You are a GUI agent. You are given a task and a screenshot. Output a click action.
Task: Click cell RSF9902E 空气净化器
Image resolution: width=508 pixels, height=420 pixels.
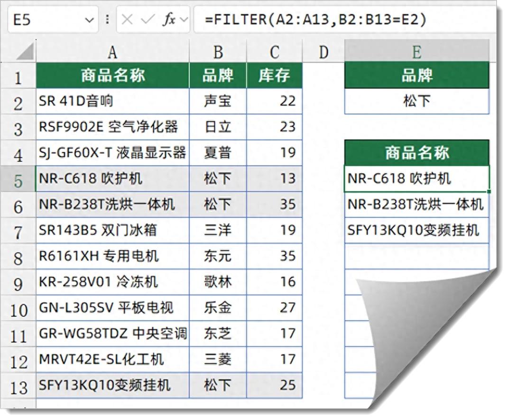click(112, 127)
